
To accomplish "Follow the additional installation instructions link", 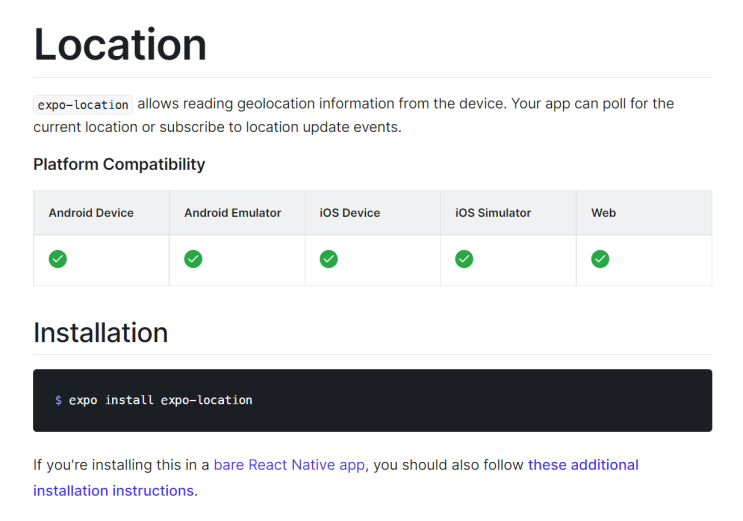I will pos(583,465).
